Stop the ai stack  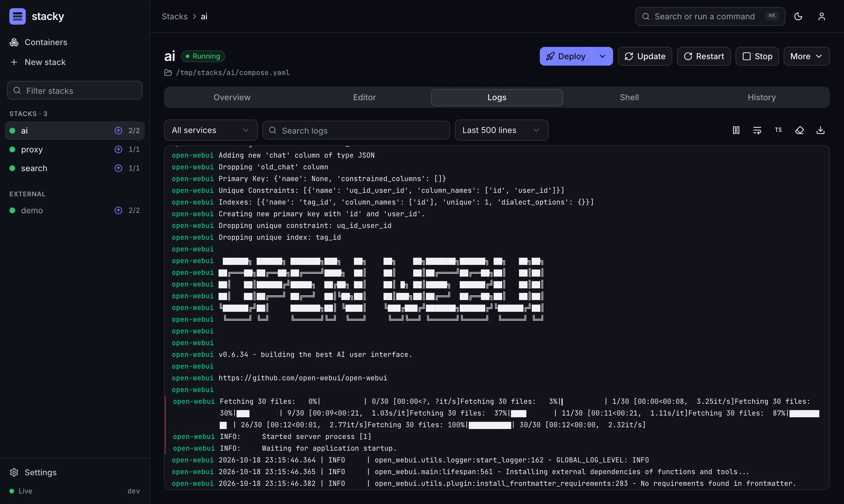coord(757,56)
